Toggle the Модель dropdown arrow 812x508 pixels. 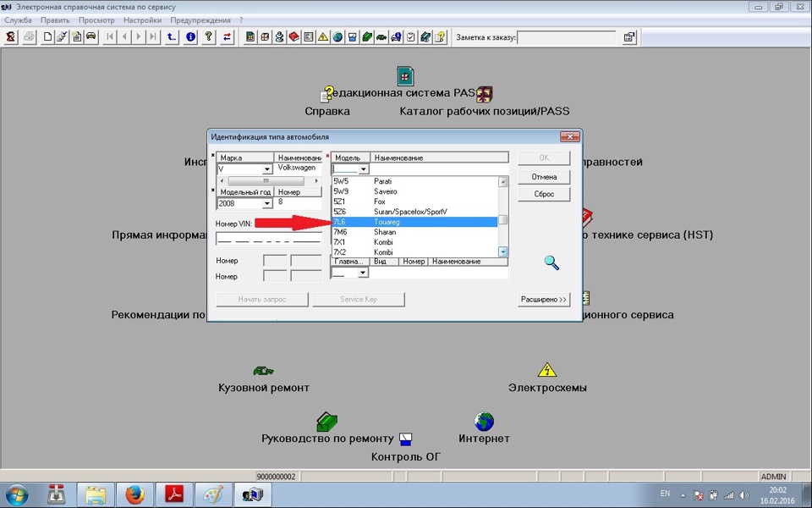point(363,169)
